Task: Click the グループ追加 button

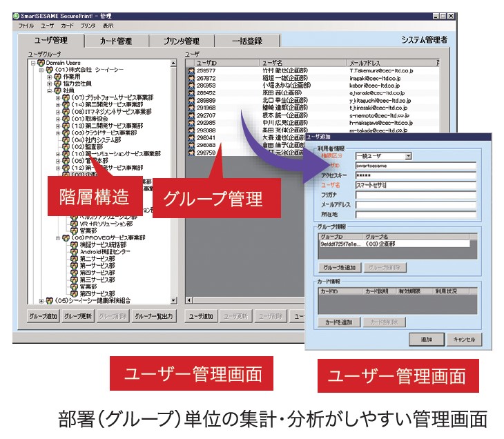Action: pos(43,317)
